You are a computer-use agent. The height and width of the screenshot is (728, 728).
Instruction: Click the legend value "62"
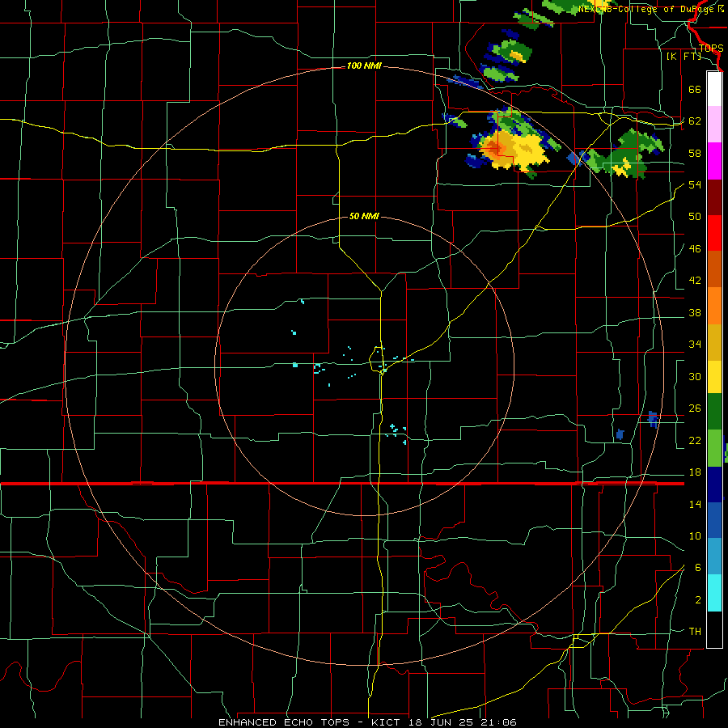(x=695, y=121)
